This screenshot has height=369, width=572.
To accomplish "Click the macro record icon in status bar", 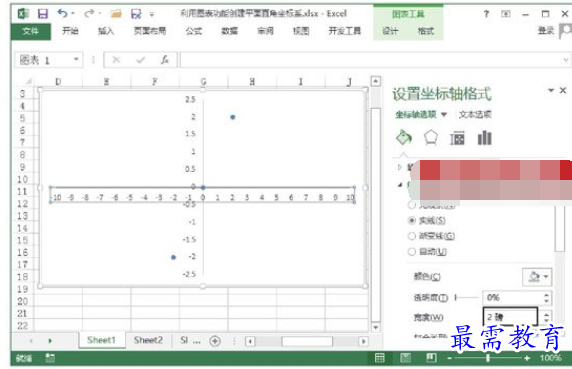I will click(x=50, y=358).
